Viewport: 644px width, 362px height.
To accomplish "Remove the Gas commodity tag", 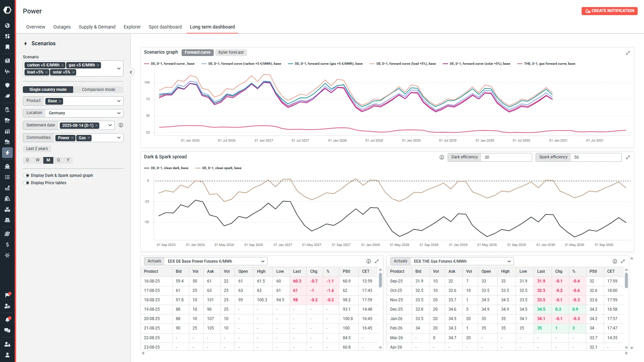I will pos(89,138).
